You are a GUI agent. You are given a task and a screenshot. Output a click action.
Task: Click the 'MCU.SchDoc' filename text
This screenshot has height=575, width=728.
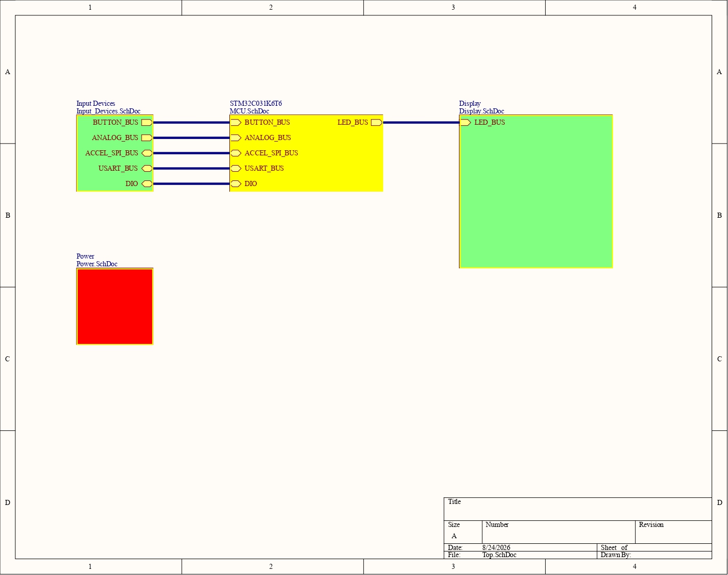point(249,111)
